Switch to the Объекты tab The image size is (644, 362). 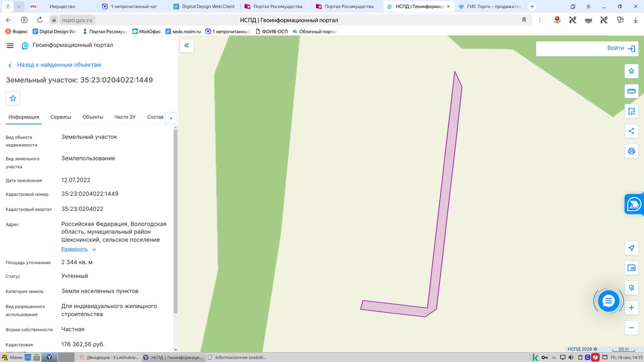pyautogui.click(x=93, y=117)
